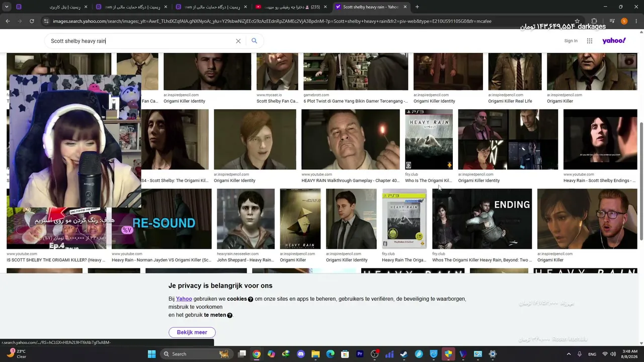
Task: Open the Whos The Origami Killer Heavy Rain, Beyond result
Action: pos(482,260)
